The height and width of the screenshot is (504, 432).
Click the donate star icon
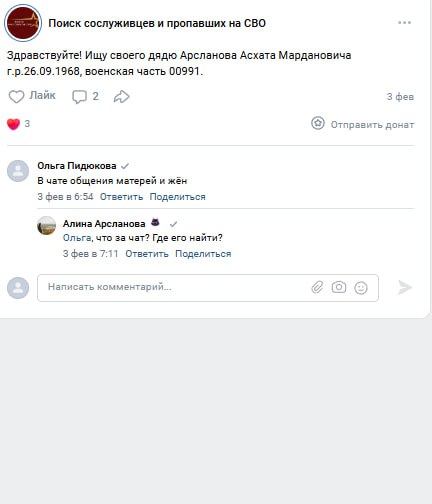(x=318, y=123)
